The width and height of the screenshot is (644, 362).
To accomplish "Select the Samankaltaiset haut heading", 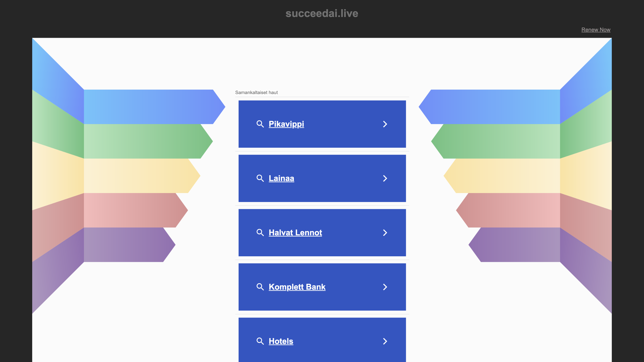I will [256, 93].
